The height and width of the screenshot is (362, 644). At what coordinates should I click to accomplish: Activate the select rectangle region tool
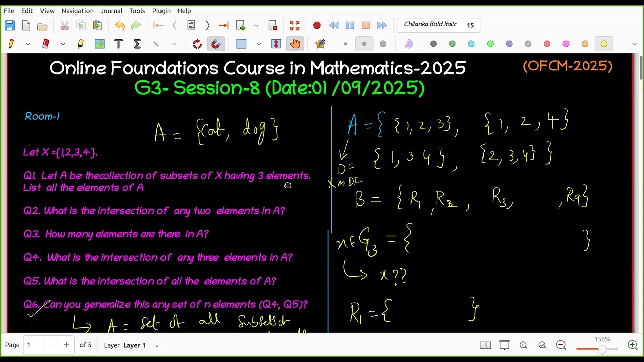click(242, 44)
